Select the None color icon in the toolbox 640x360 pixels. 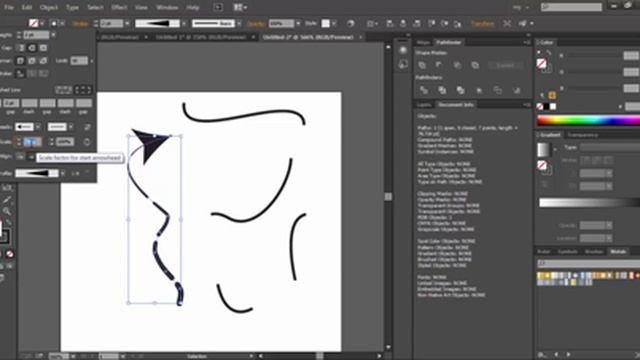point(10,254)
